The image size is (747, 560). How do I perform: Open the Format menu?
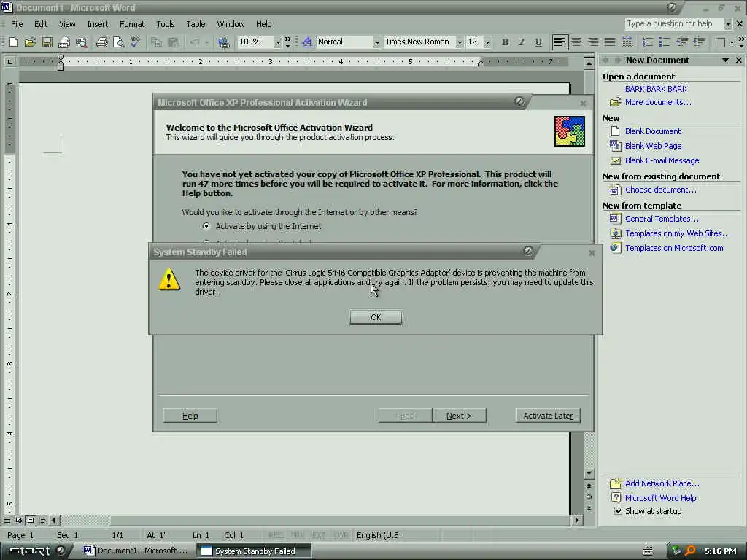132,24
